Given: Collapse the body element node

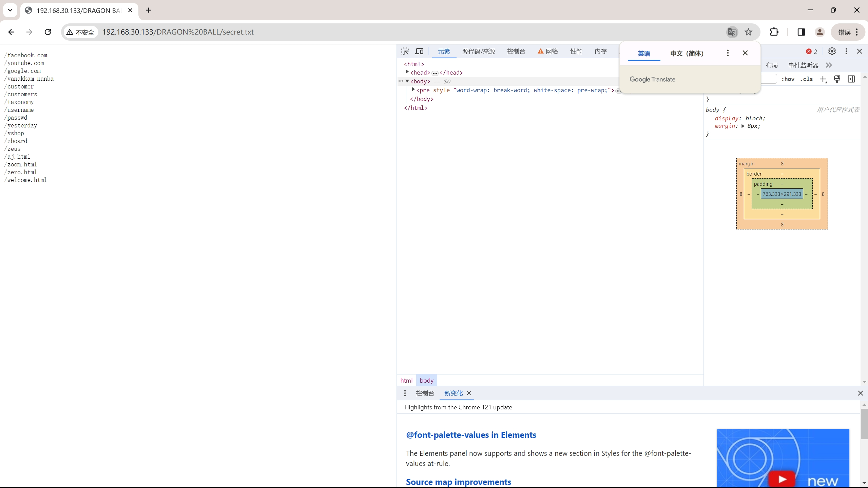Looking at the screenshot, I should (x=407, y=81).
